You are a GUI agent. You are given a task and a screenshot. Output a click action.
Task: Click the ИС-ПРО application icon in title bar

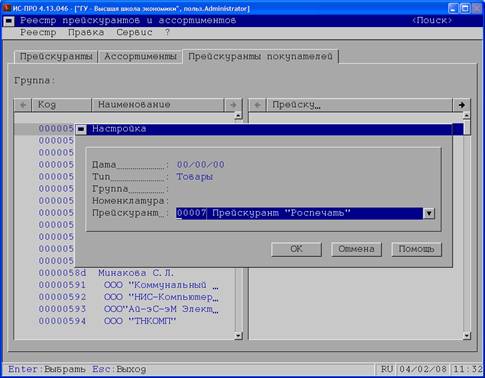[x=6, y=8]
